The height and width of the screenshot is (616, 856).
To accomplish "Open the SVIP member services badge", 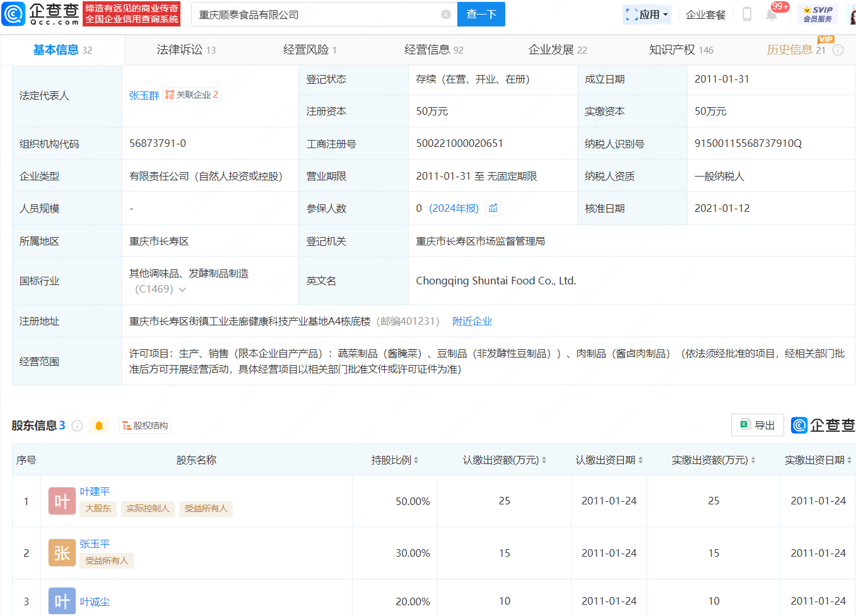I will 818,15.
